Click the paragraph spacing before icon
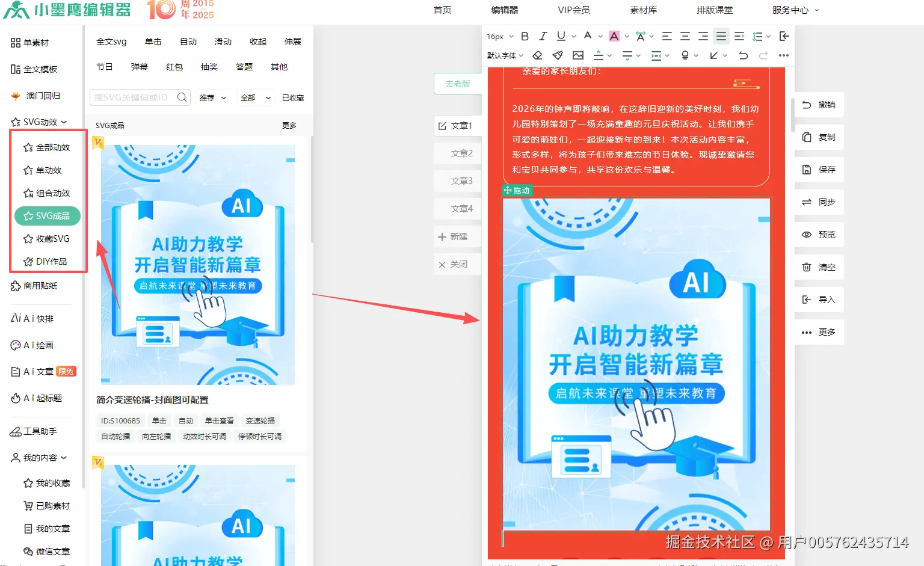The height and width of the screenshot is (566, 924). 599,55
